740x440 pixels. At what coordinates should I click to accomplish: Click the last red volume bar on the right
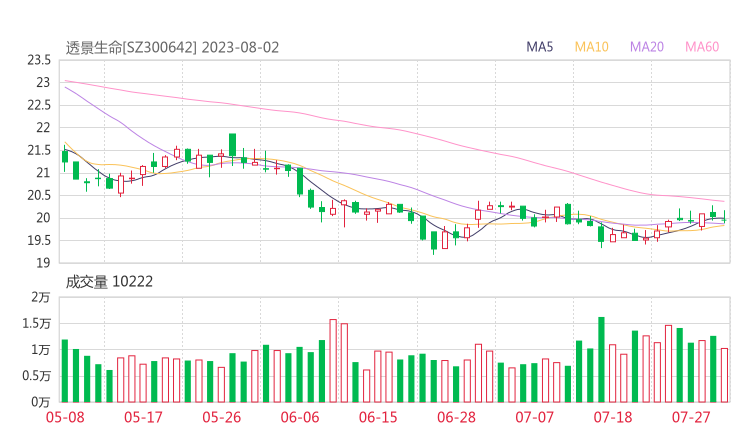coord(724,375)
